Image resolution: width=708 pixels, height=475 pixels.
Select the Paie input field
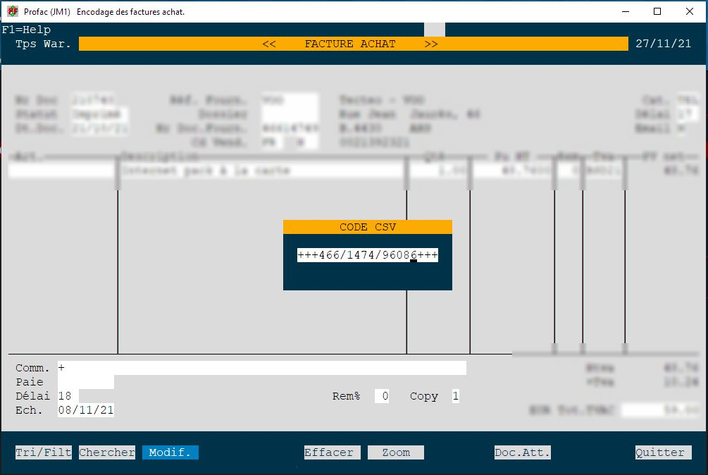point(85,382)
